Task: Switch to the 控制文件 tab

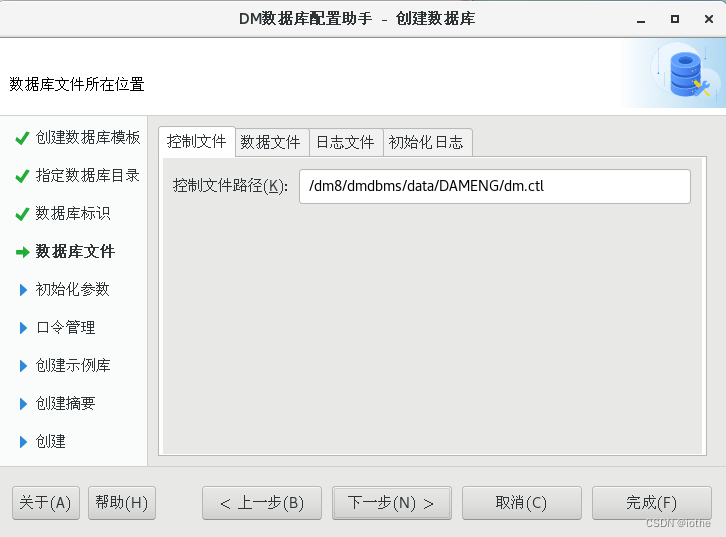Action: pyautogui.click(x=197, y=141)
